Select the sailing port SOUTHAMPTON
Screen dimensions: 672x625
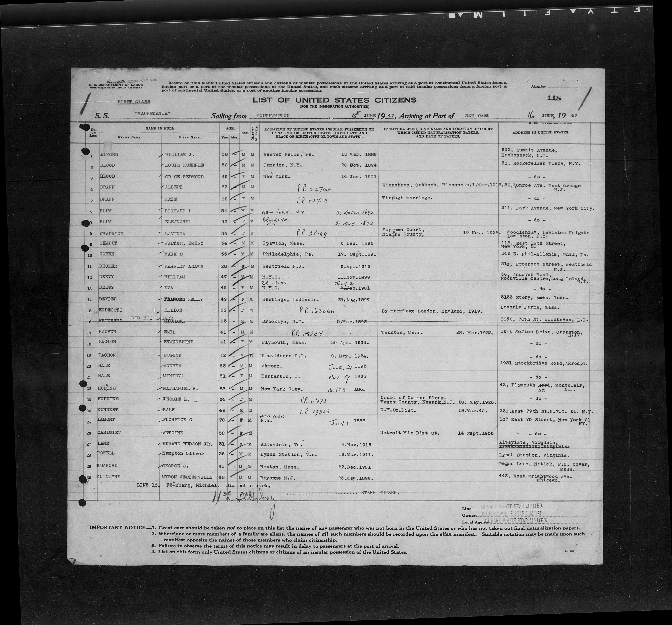point(273,116)
